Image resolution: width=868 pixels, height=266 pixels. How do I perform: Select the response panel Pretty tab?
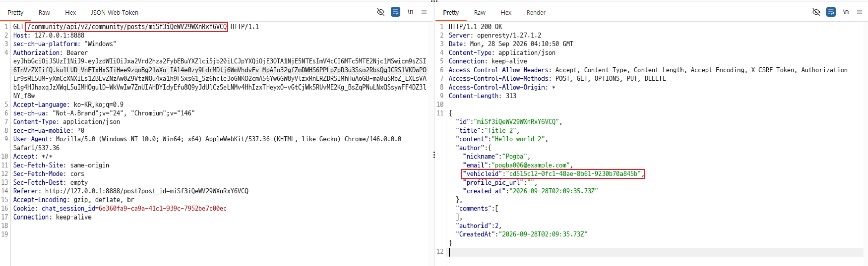451,13
